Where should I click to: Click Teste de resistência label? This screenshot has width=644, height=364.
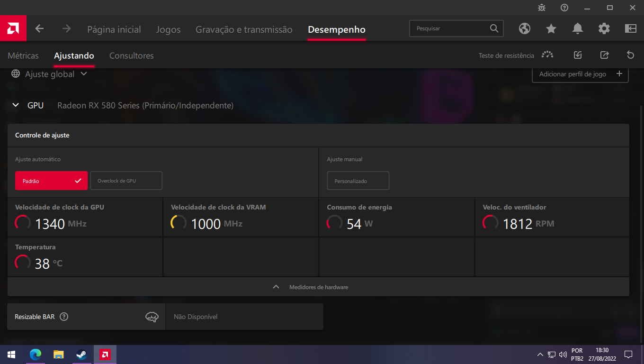[x=506, y=55]
